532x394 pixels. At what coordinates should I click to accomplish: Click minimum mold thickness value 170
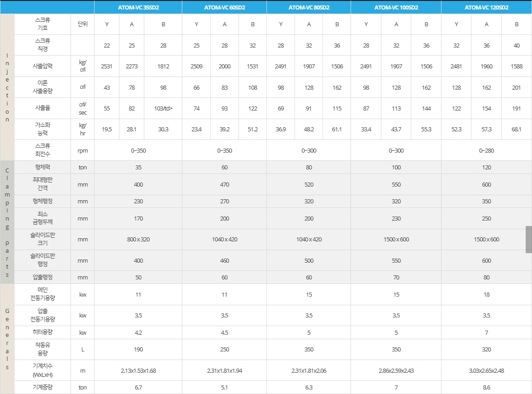pos(138,219)
